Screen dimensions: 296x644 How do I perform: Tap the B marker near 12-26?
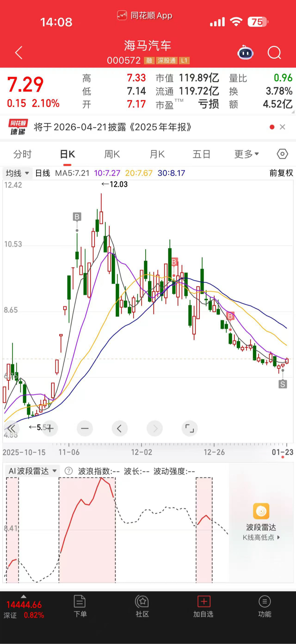point(230,316)
